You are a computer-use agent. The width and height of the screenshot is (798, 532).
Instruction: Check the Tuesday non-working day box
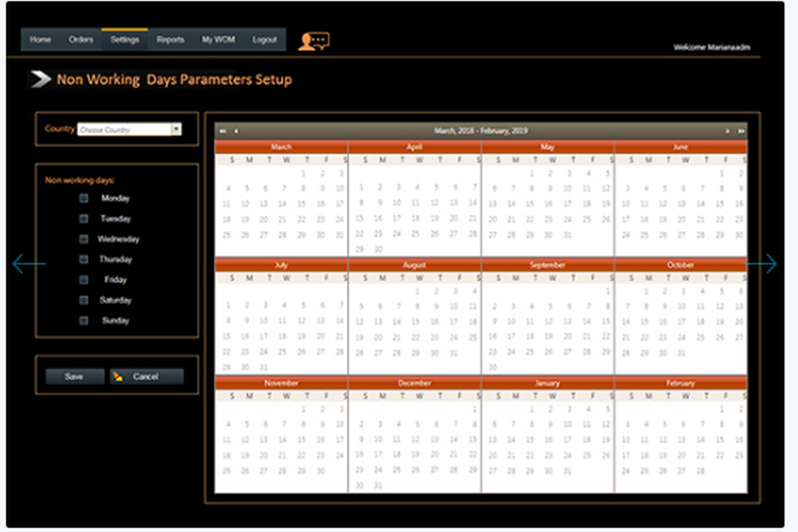click(84, 219)
